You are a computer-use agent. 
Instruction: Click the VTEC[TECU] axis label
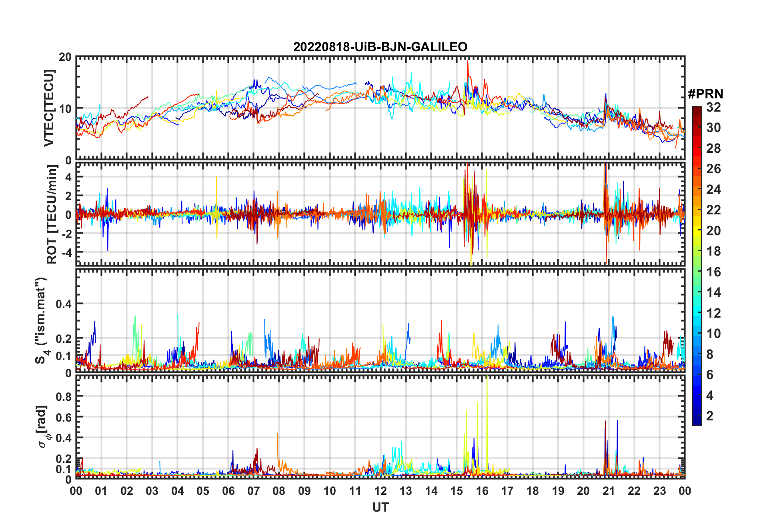[49, 108]
